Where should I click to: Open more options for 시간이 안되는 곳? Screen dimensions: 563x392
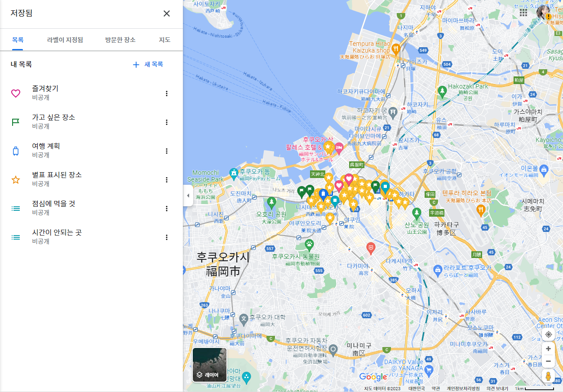167,237
